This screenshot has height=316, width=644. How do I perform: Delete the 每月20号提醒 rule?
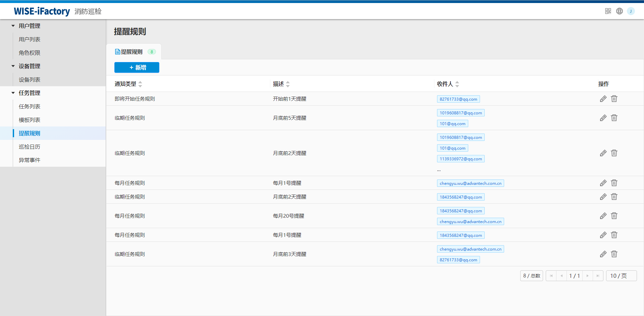click(614, 216)
